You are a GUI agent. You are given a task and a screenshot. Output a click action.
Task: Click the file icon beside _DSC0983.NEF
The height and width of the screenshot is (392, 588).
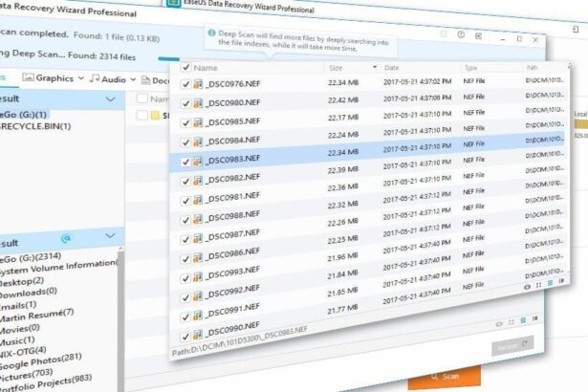click(x=198, y=162)
